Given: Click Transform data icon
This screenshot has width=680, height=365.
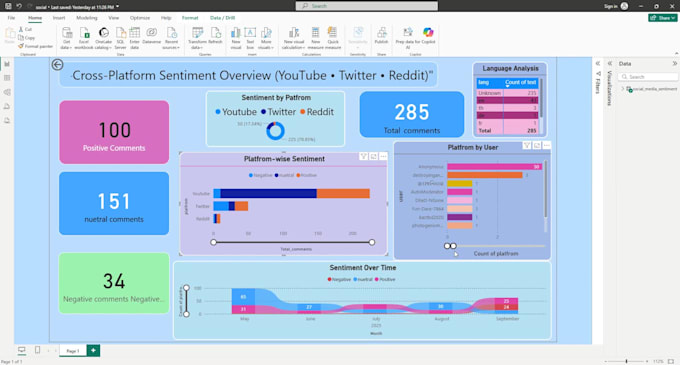Looking at the screenshot, I should [x=197, y=38].
